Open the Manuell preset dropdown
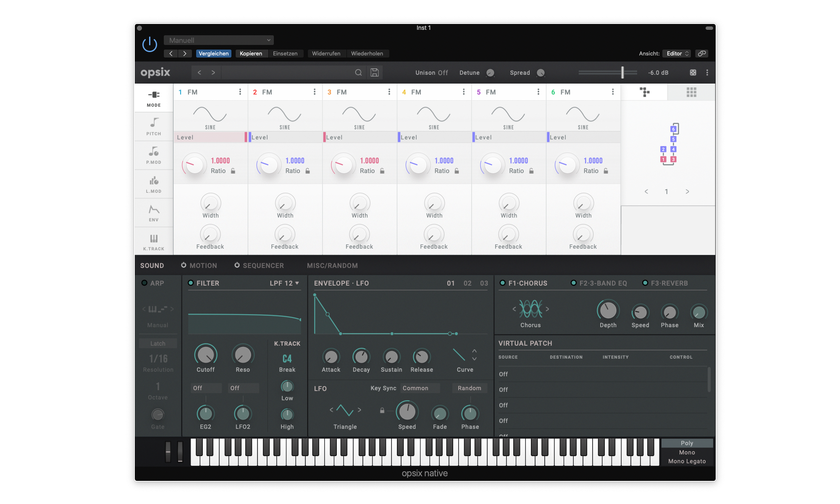This screenshot has width=840, height=504. pos(218,40)
